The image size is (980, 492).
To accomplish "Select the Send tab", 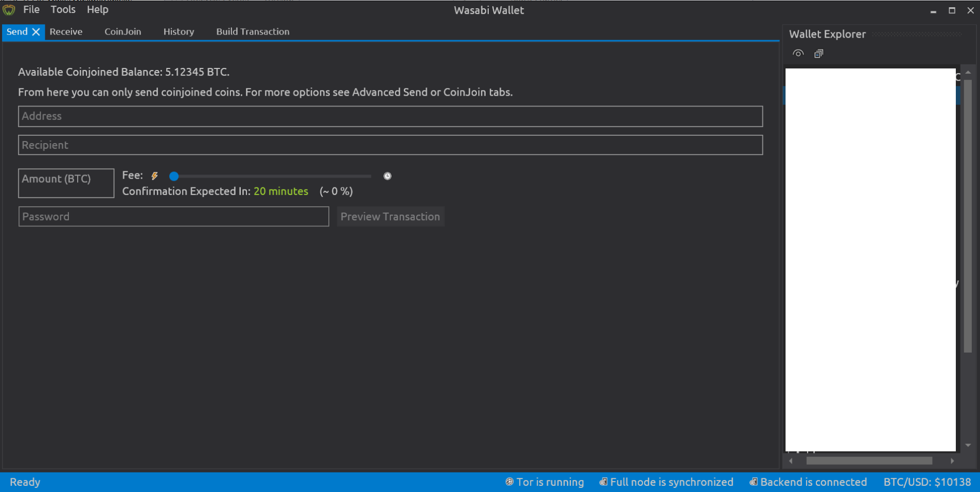I will pos(17,32).
